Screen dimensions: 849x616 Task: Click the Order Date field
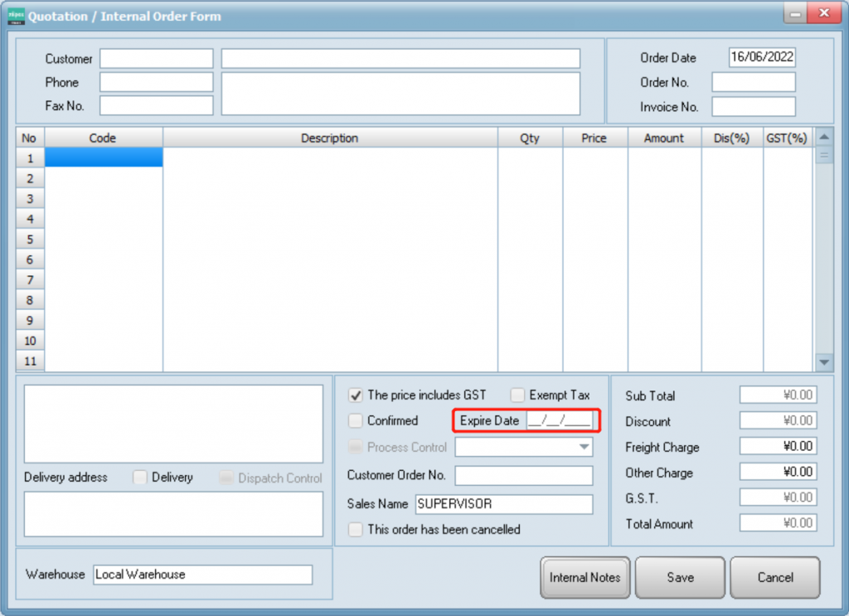[761, 58]
